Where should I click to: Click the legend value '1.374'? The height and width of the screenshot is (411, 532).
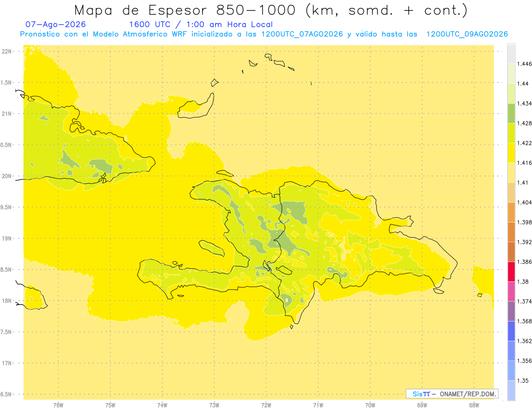point(524,301)
